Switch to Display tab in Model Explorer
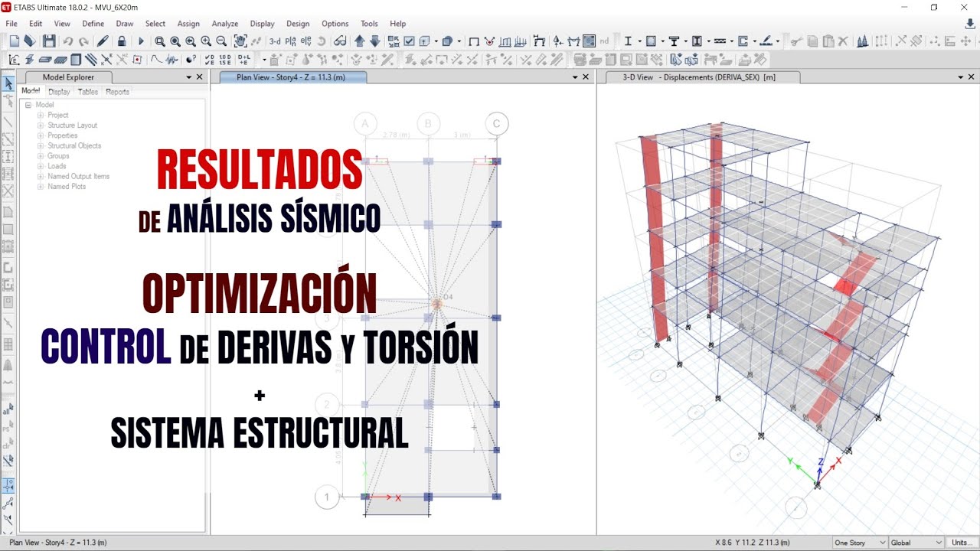The height and width of the screenshot is (551, 980). click(x=59, y=91)
